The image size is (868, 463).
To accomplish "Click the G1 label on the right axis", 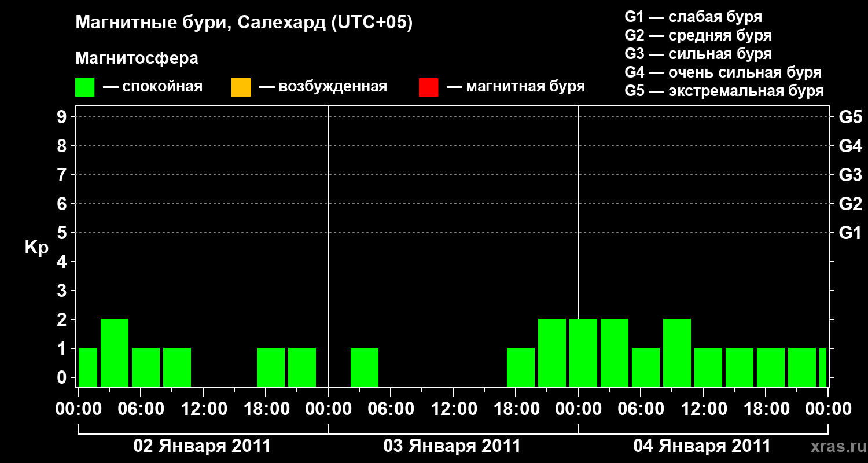I will 850,233.
